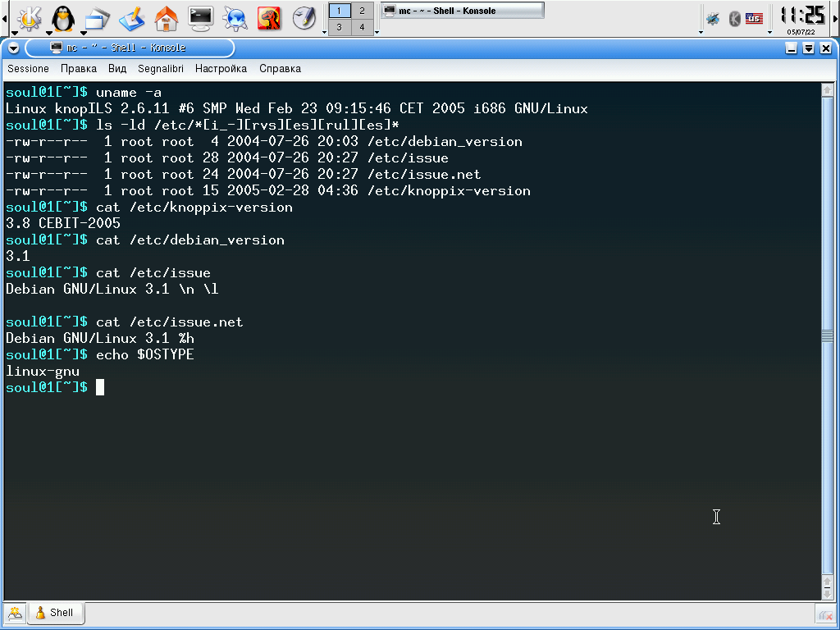Viewport: 840px width, 630px height.
Task: Open the Sessione menu
Action: coord(28,69)
